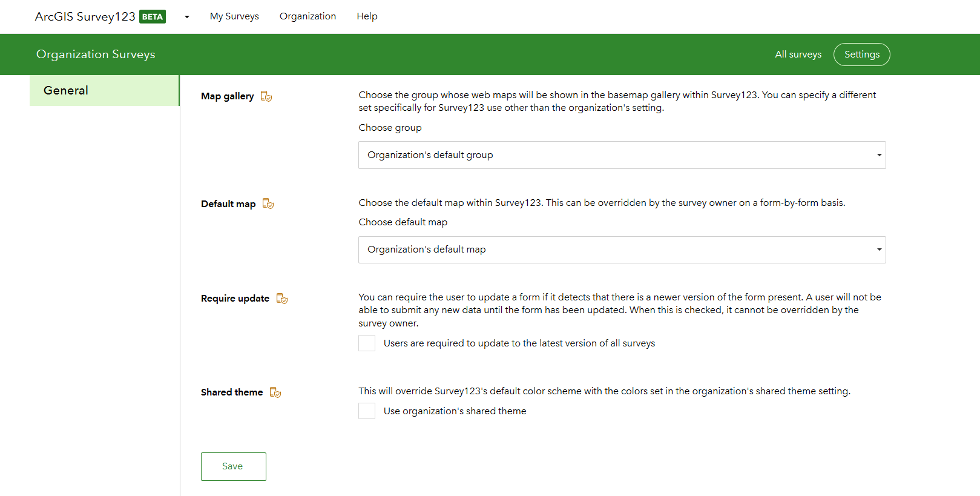Enable required updates for all surveys checkbox

pos(367,343)
